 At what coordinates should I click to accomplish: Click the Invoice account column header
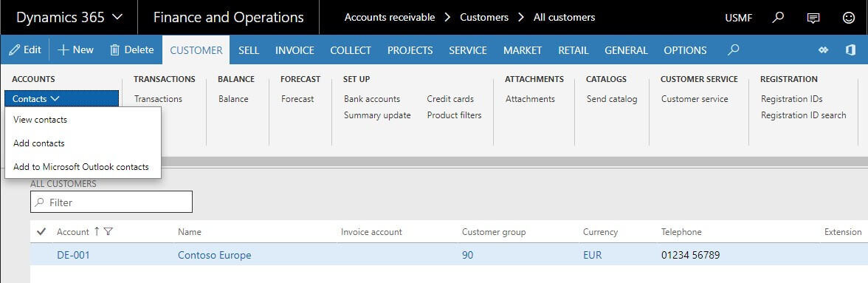[x=371, y=231]
